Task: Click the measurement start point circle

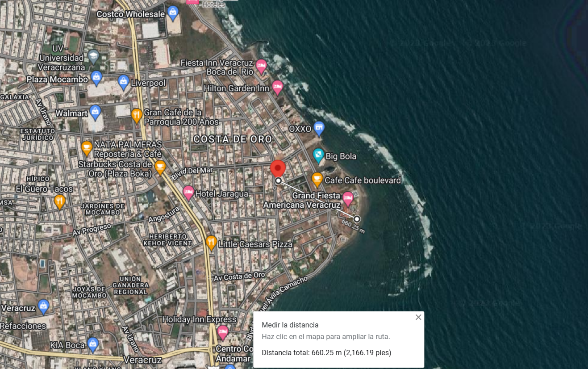Action: point(278,181)
